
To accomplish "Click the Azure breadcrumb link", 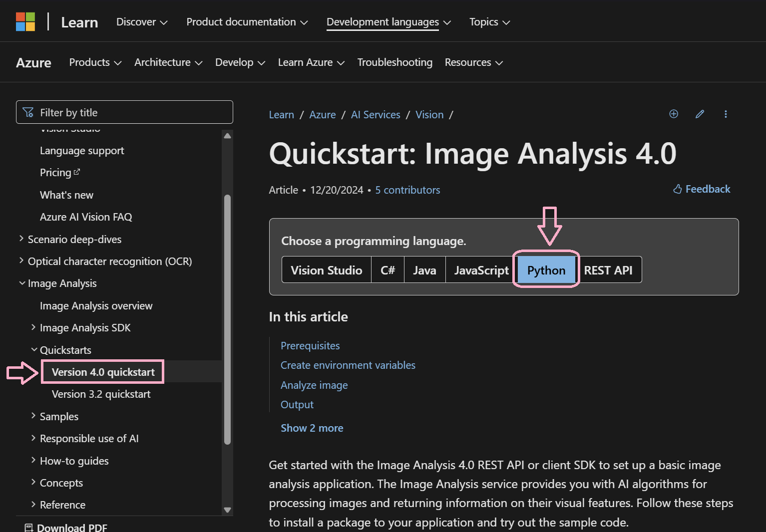I will pos(322,115).
